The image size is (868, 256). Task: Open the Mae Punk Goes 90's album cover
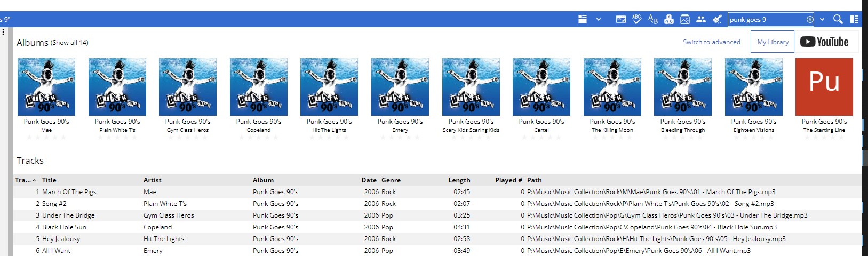click(x=46, y=87)
